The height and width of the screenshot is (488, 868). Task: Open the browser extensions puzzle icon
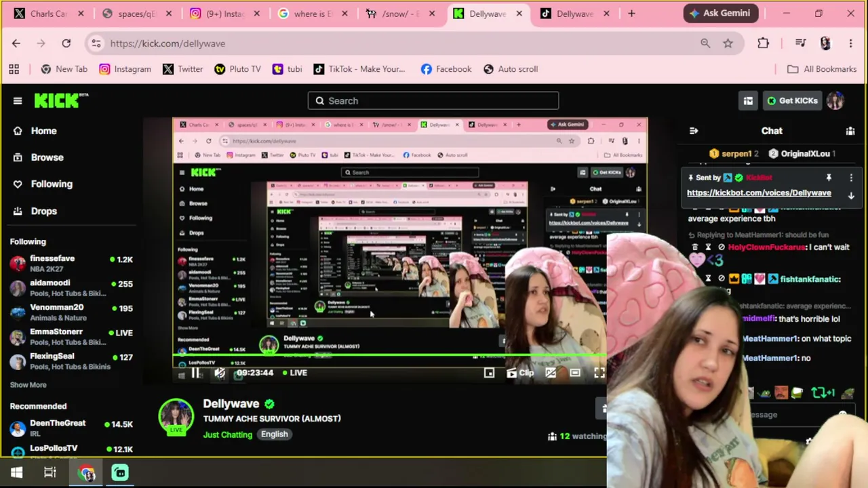(x=763, y=43)
